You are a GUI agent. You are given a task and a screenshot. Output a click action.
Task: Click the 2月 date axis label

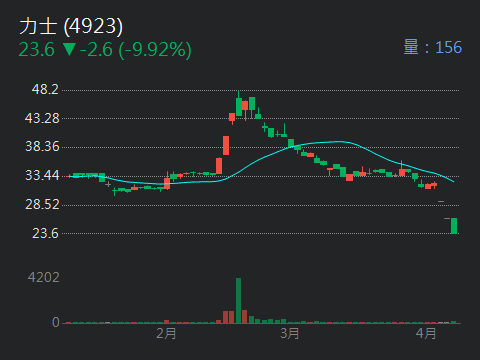pyautogui.click(x=166, y=333)
